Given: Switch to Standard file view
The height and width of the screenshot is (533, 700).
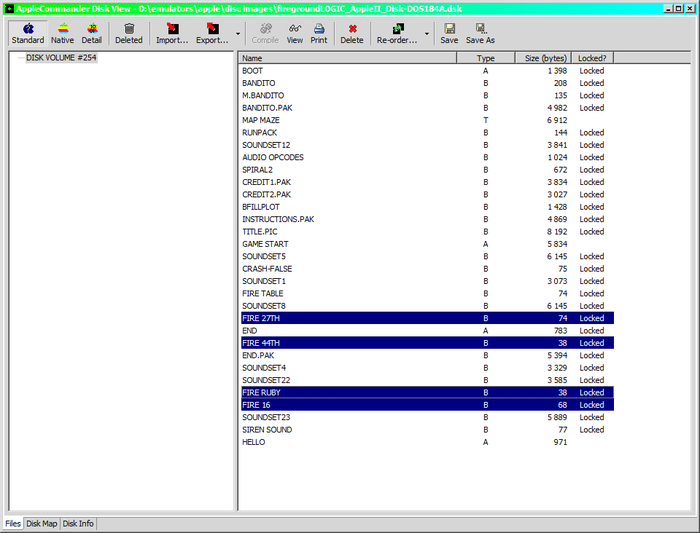Looking at the screenshot, I should 27,33.
